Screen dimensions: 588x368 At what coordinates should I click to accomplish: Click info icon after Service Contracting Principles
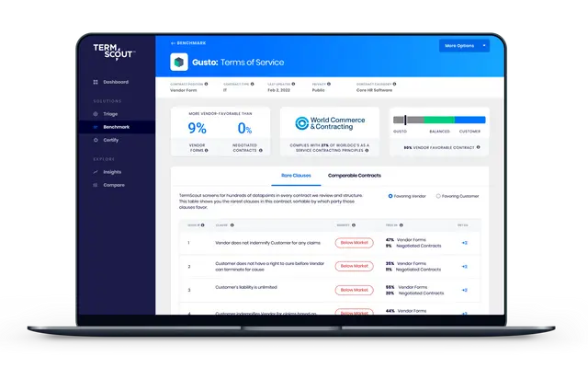(367, 151)
